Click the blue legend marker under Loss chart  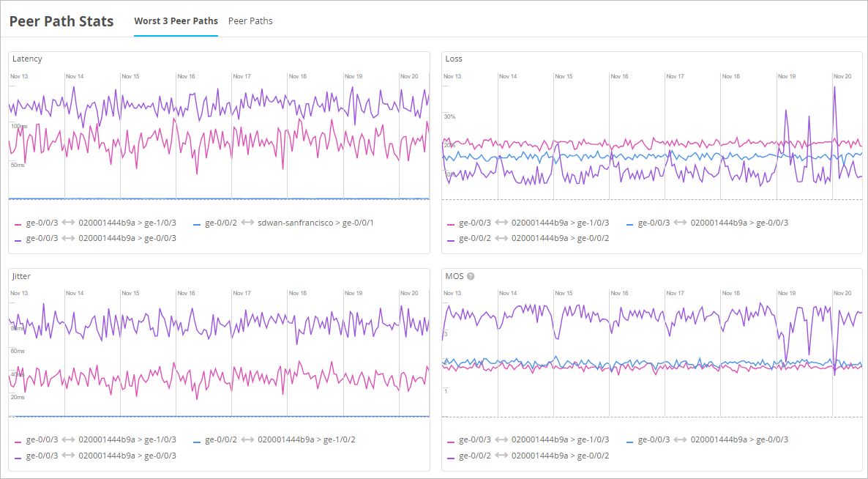point(630,223)
